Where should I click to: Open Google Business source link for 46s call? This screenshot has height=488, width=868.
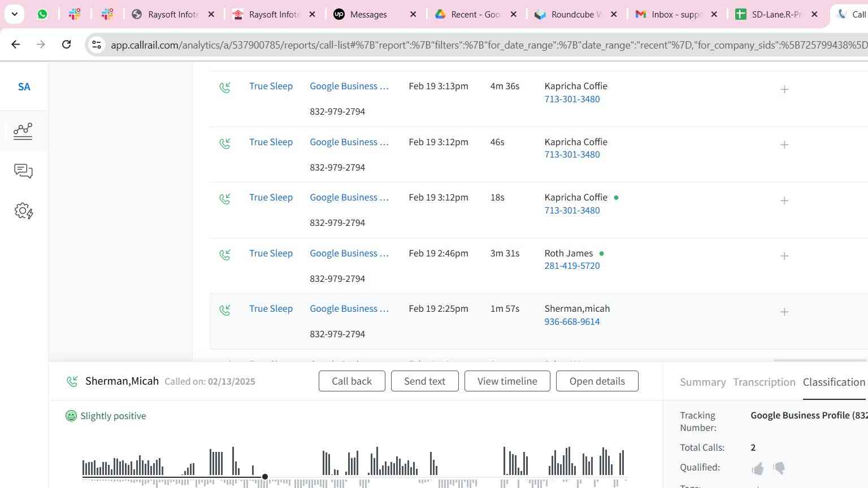point(349,142)
